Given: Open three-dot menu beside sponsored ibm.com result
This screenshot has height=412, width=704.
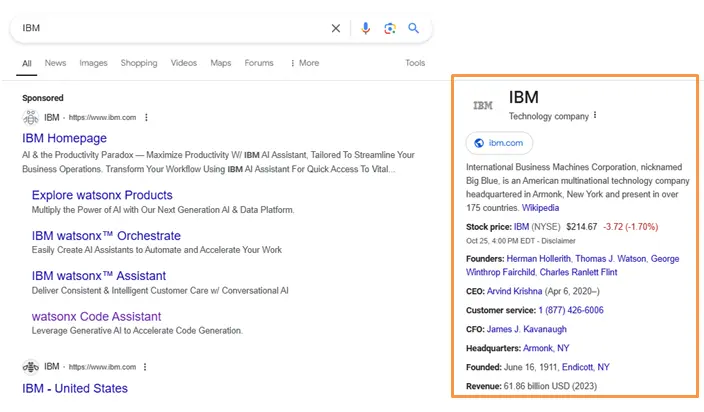Looking at the screenshot, I should click(146, 117).
